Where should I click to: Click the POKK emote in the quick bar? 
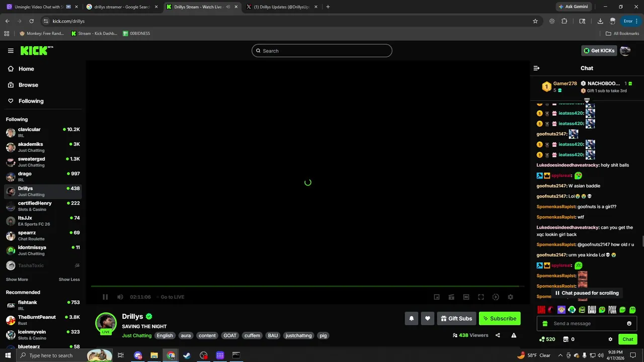(x=612, y=310)
